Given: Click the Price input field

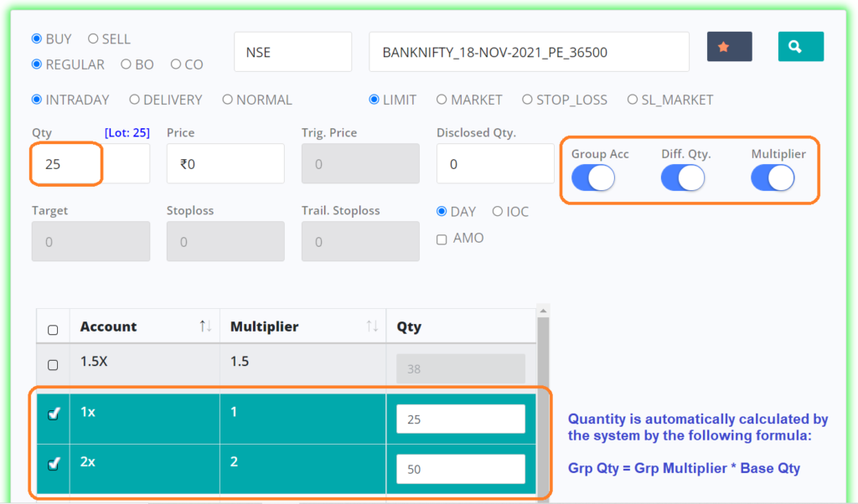Looking at the screenshot, I should click(x=225, y=164).
